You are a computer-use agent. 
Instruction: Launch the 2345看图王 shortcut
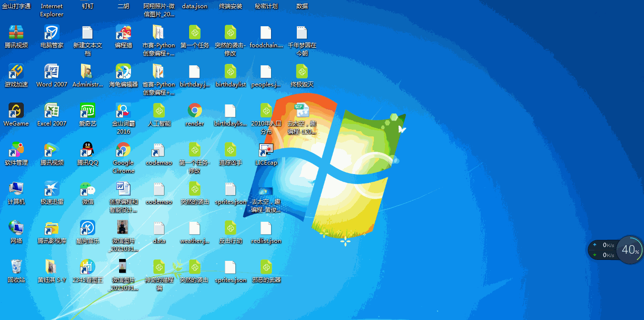(88, 267)
